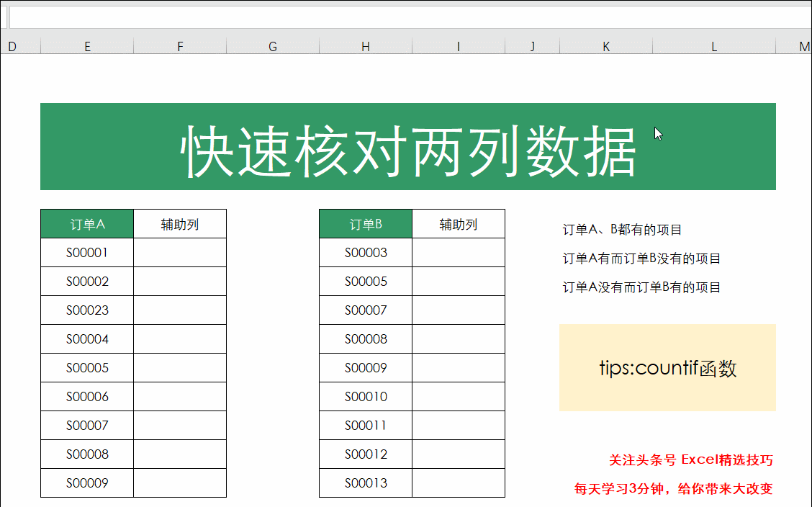Select the 辅助列 header beside 订单A
Screen dimensions: 812x507
coord(180,224)
